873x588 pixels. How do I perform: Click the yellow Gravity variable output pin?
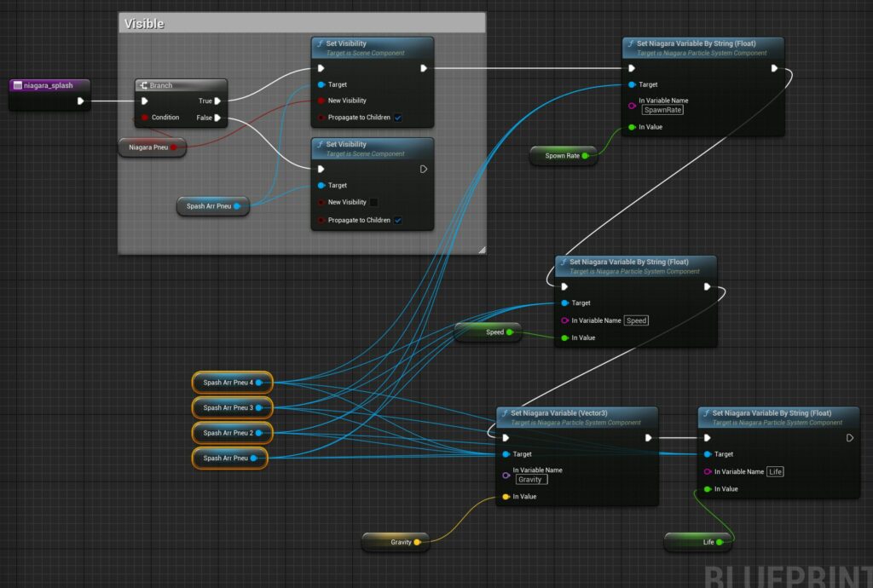tap(417, 542)
